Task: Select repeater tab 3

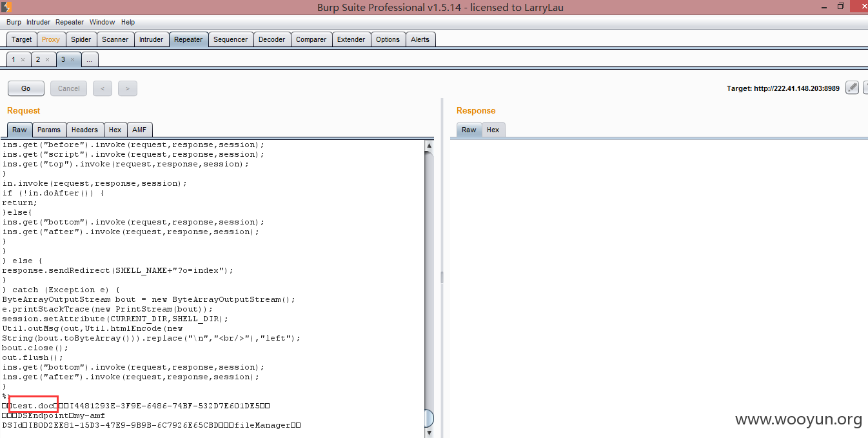Action: [x=63, y=59]
